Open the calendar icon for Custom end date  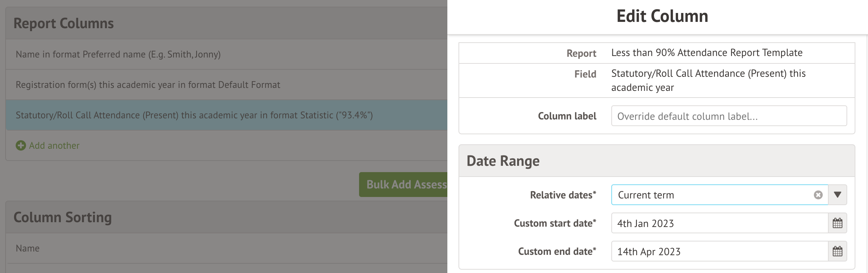[x=837, y=251]
